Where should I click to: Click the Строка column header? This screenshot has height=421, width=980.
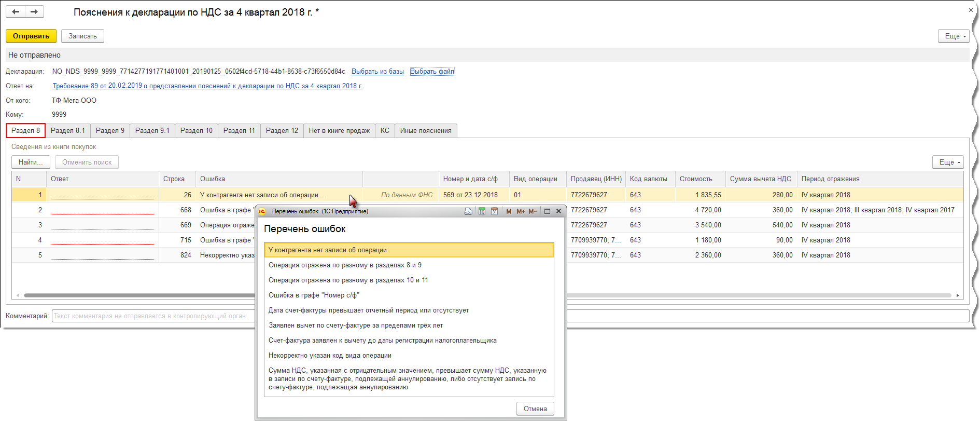177,179
